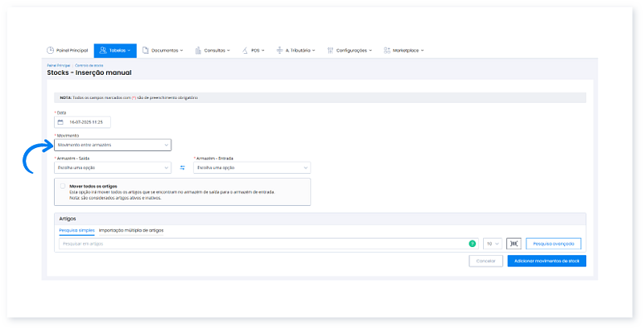Viewport: 644px width, 329px height.
Task: Click the calendar icon in the Data field
Action: (60, 122)
